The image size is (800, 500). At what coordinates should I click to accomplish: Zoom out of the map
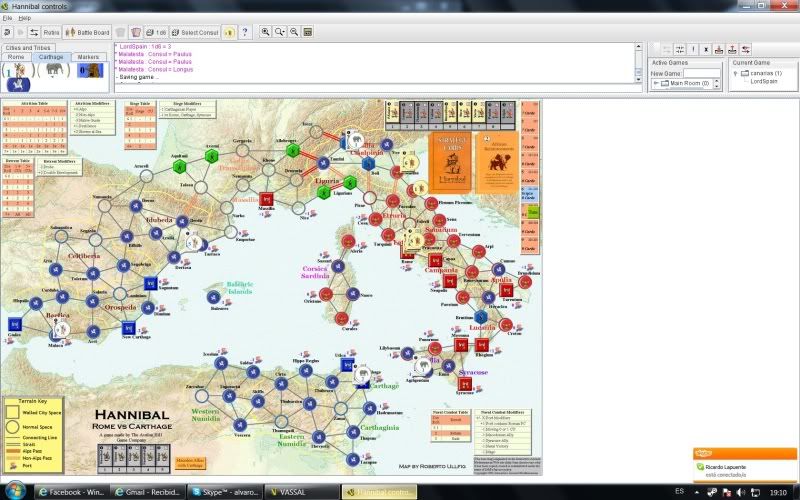[x=294, y=32]
